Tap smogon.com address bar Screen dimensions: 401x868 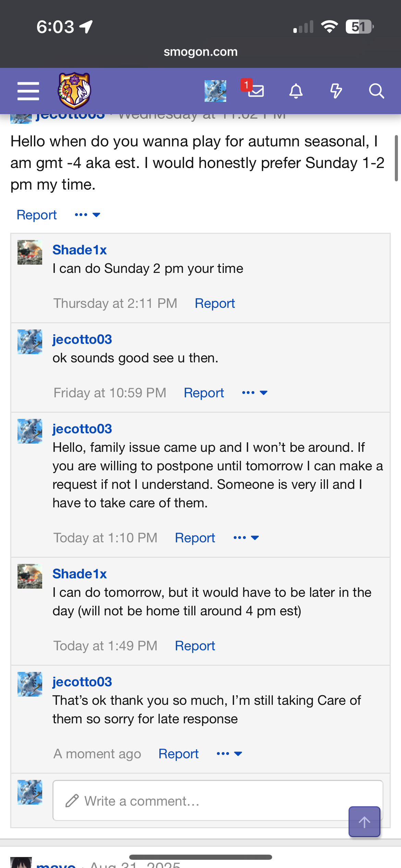click(x=200, y=52)
